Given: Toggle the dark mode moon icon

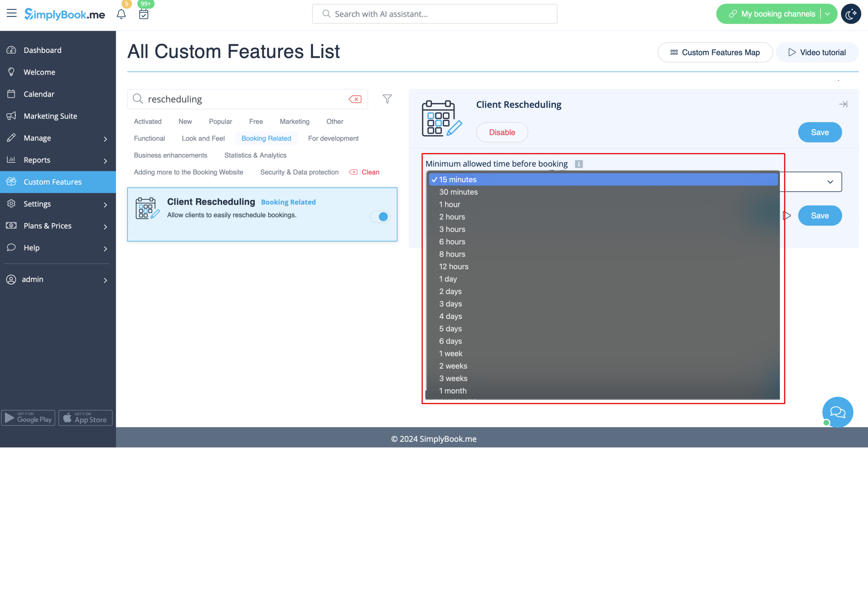Looking at the screenshot, I should coord(851,14).
